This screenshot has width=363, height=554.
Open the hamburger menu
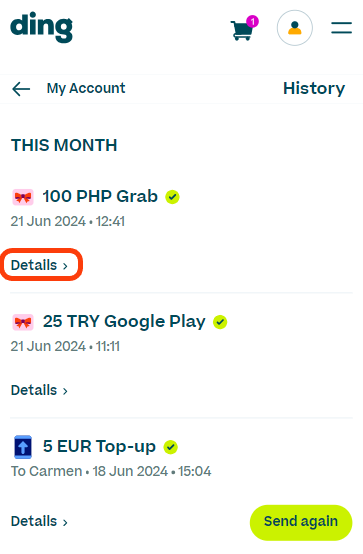click(x=341, y=28)
